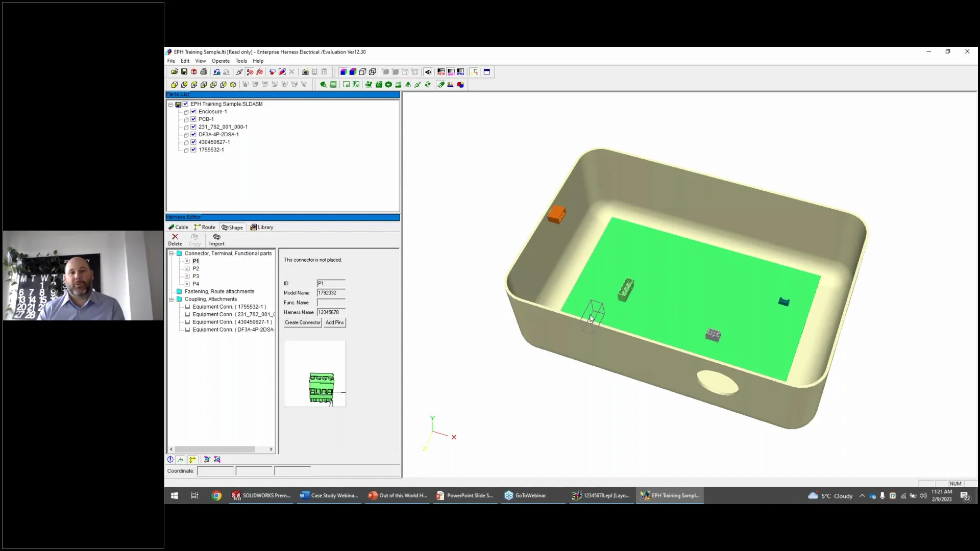The height and width of the screenshot is (551, 980).
Task: Click the orange connector on enclosure wall
Action: [556, 214]
